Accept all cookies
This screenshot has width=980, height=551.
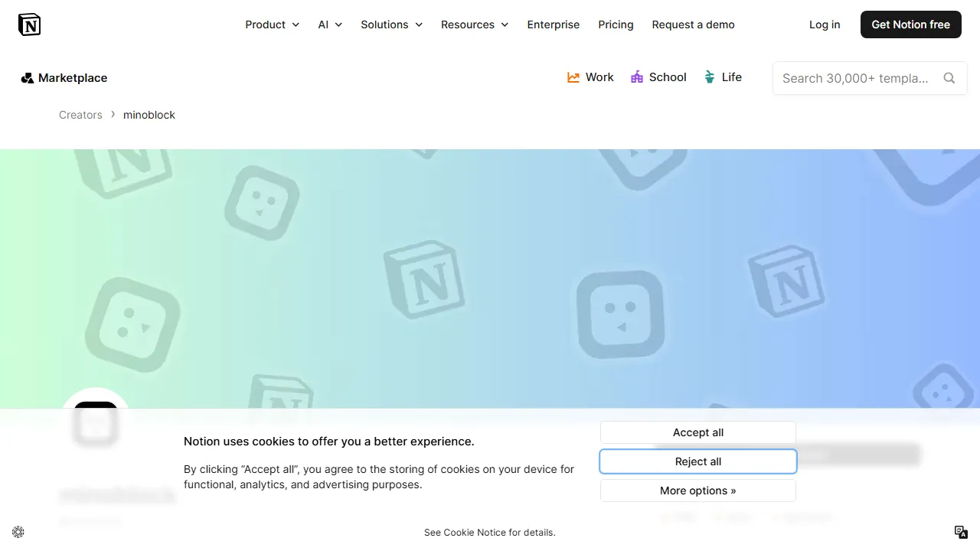697,432
